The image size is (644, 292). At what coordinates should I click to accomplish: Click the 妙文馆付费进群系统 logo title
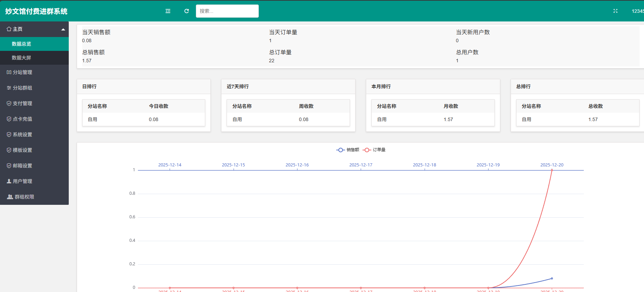point(36,11)
